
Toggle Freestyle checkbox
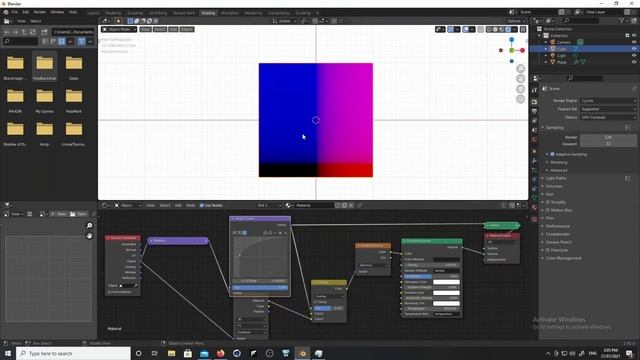tap(548, 250)
